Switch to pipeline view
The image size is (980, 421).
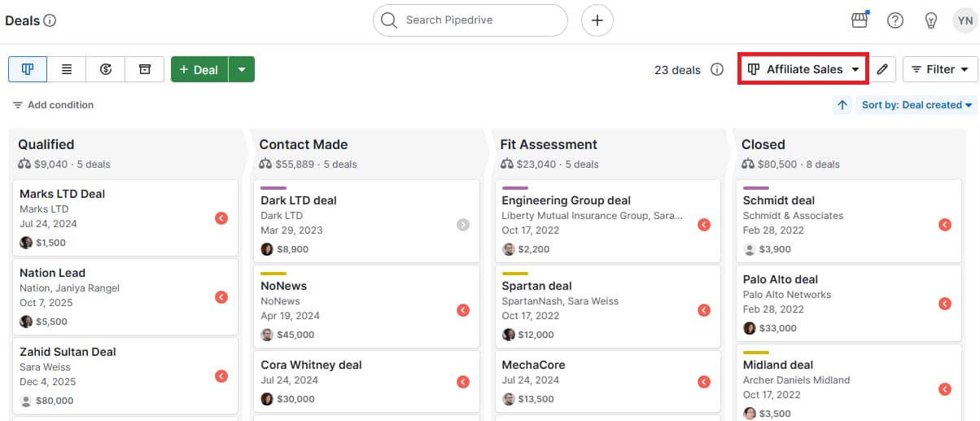[28, 69]
